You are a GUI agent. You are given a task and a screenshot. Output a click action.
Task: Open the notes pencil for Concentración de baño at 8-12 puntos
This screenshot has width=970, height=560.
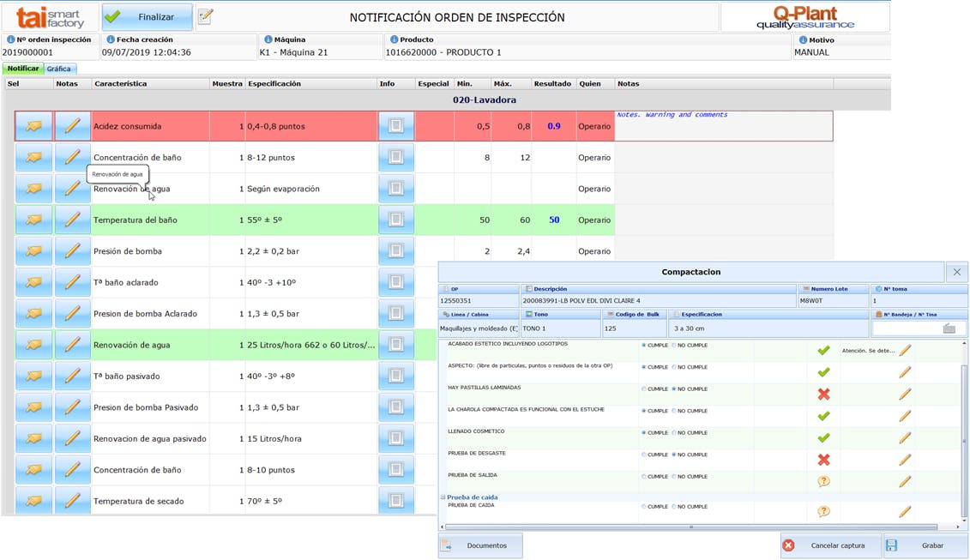(72, 157)
